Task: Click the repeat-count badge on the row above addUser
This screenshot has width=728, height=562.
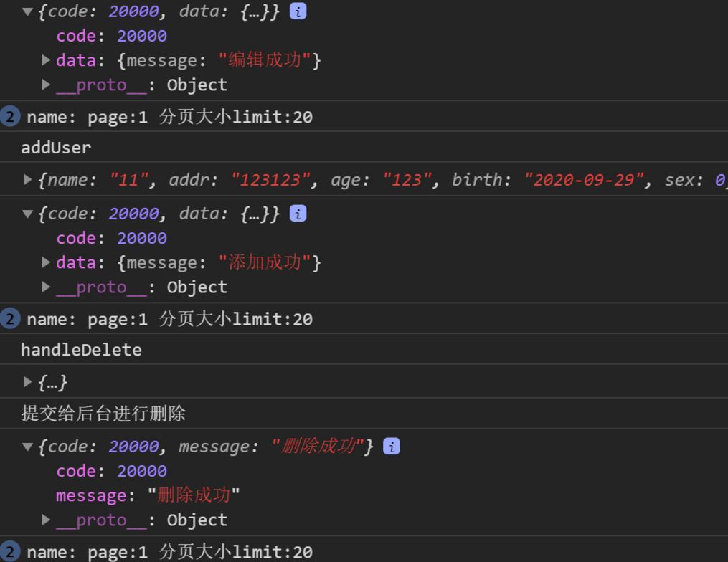Action: 10,116
